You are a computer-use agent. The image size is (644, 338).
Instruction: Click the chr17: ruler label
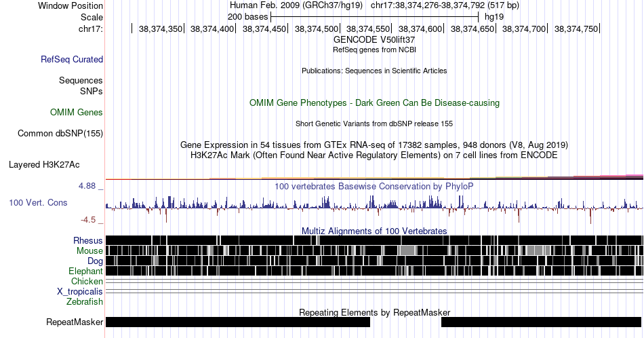pyautogui.click(x=91, y=29)
